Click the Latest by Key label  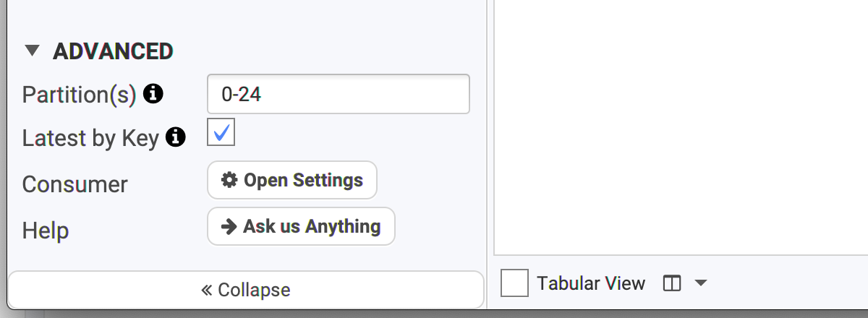pyautogui.click(x=90, y=138)
